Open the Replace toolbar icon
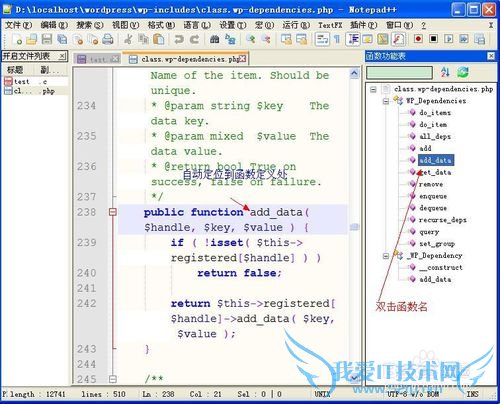The width and height of the screenshot is (500, 404). point(230,39)
